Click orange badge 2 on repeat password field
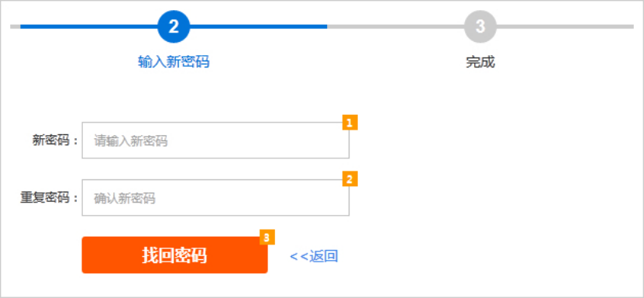This screenshot has height=298, width=644. [350, 178]
